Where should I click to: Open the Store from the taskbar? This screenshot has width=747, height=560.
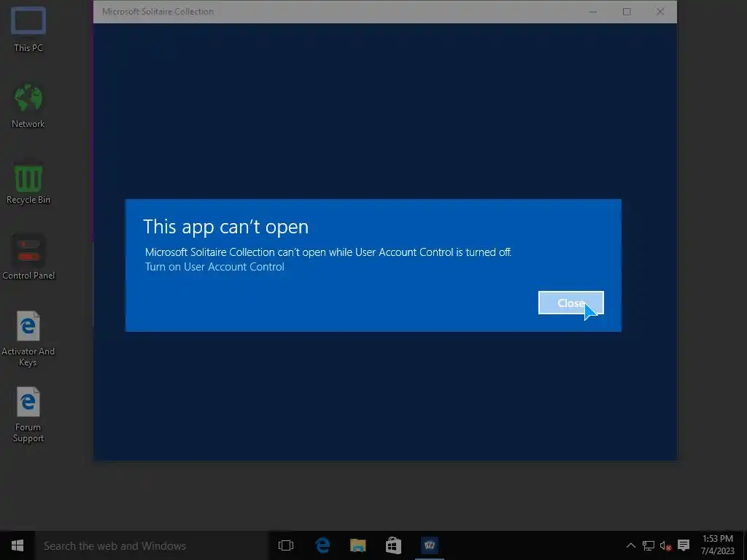[393, 545]
